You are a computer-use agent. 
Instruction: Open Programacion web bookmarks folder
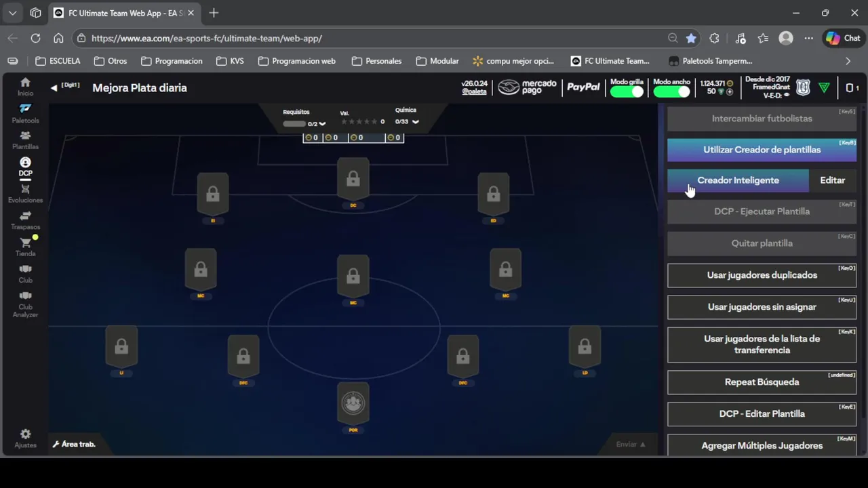(x=297, y=61)
